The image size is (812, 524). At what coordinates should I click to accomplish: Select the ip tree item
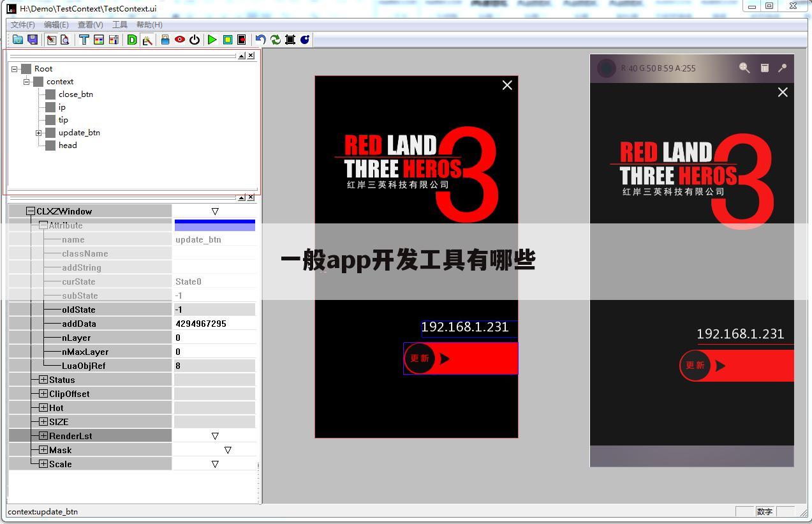pyautogui.click(x=62, y=107)
